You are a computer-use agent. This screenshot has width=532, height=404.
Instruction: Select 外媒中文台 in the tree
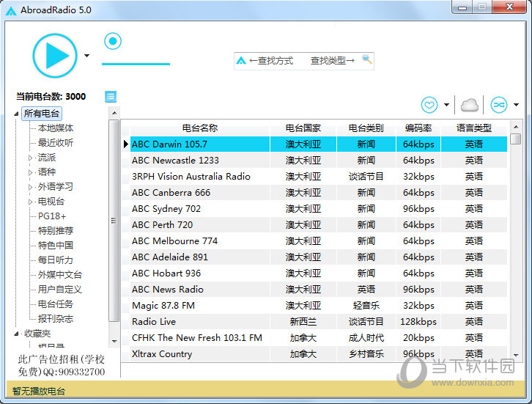pos(60,275)
